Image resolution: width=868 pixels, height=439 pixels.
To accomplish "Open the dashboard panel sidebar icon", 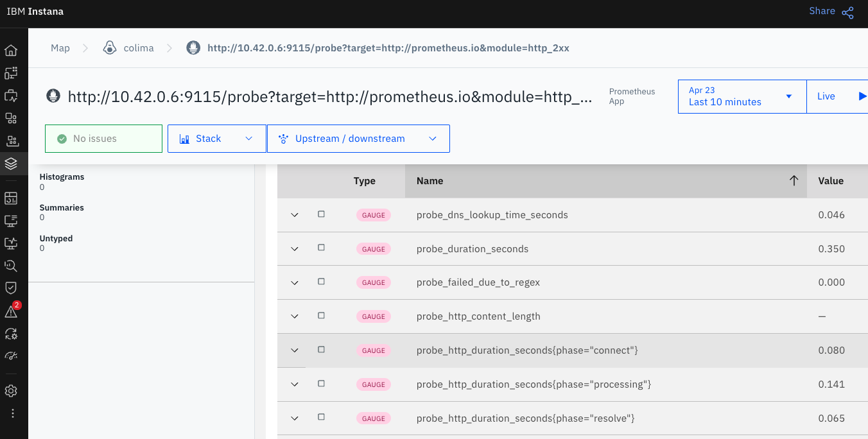I will (11, 198).
